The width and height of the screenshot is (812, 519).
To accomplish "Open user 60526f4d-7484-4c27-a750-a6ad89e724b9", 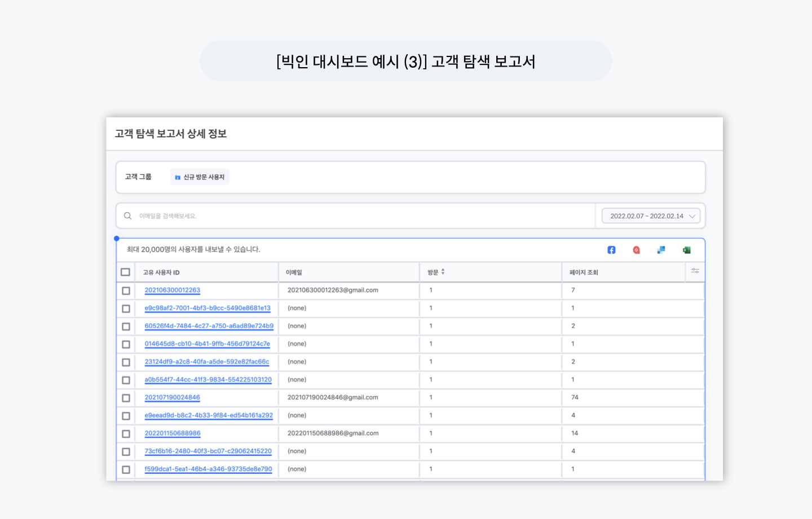I will [x=209, y=326].
